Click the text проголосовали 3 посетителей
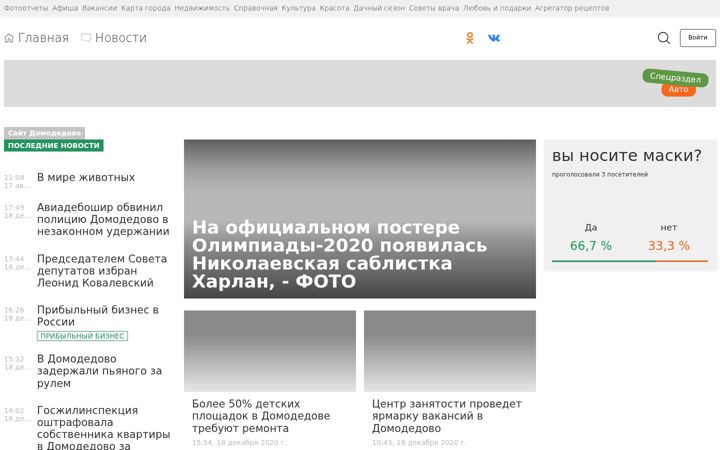The image size is (720, 450). point(600,174)
